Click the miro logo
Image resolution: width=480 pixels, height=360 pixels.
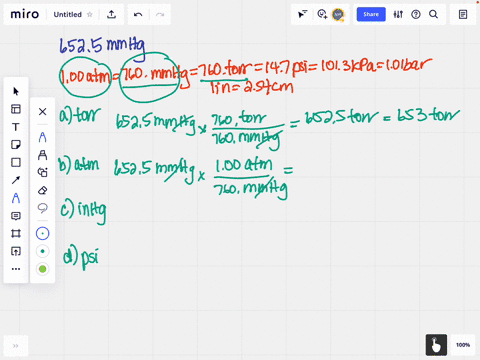point(25,14)
